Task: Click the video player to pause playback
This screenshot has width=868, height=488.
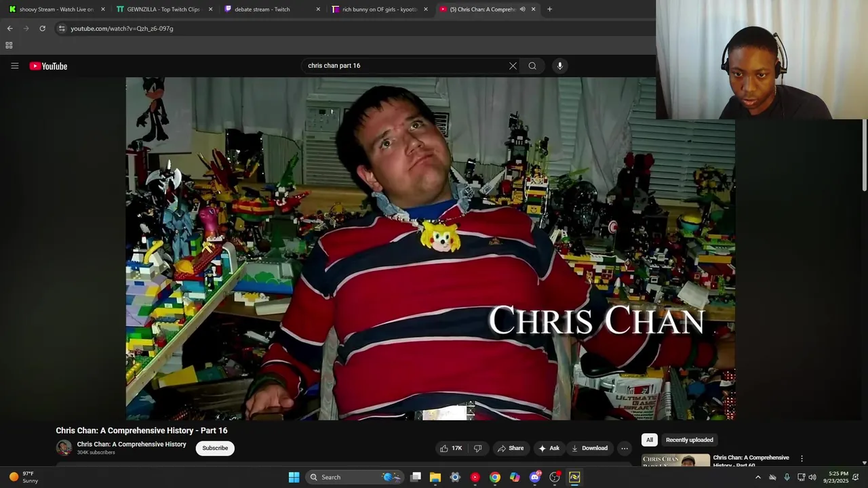Action: (x=430, y=248)
